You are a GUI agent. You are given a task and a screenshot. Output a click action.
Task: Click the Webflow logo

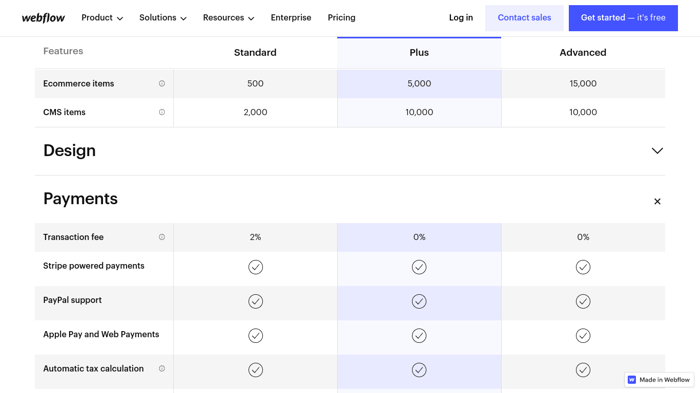43,18
